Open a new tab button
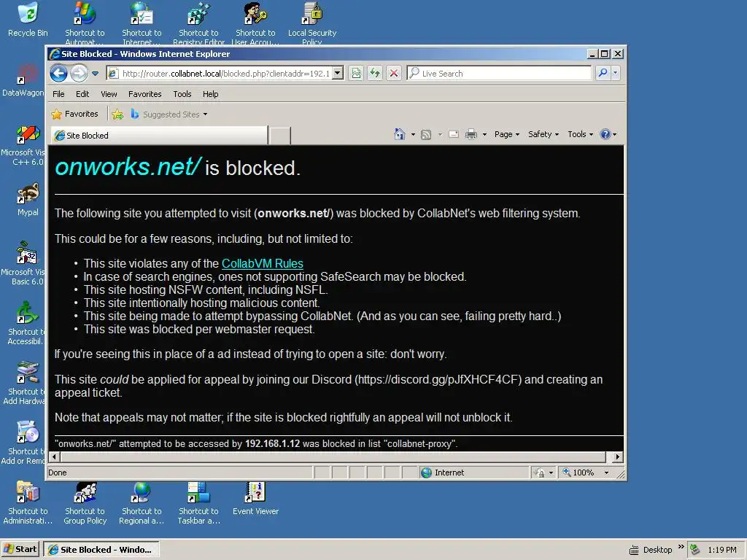 click(279, 136)
